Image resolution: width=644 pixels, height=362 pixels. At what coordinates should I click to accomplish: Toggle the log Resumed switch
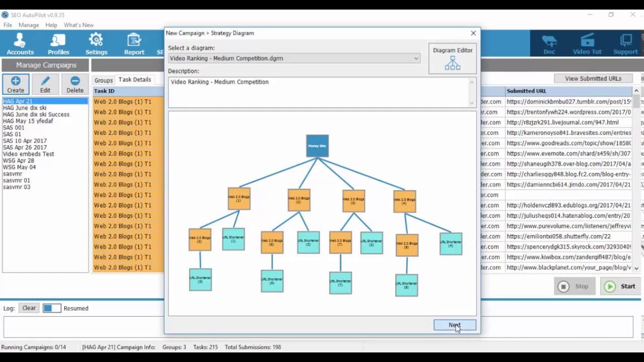tap(52, 308)
